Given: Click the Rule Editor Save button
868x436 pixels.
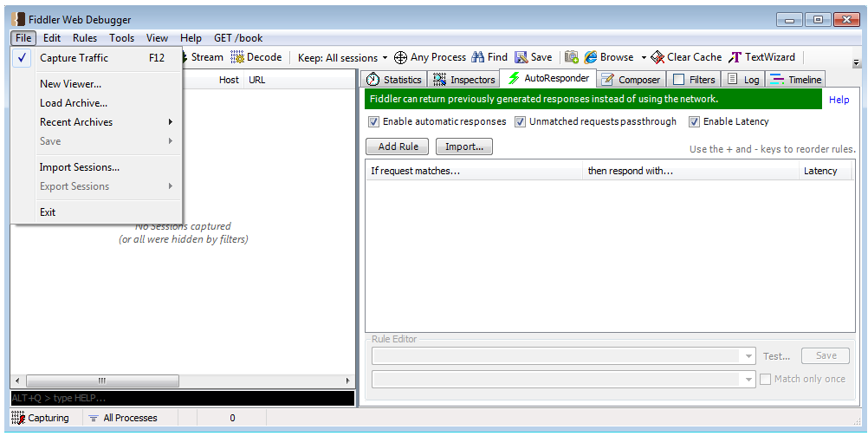Looking at the screenshot, I should click(826, 355).
